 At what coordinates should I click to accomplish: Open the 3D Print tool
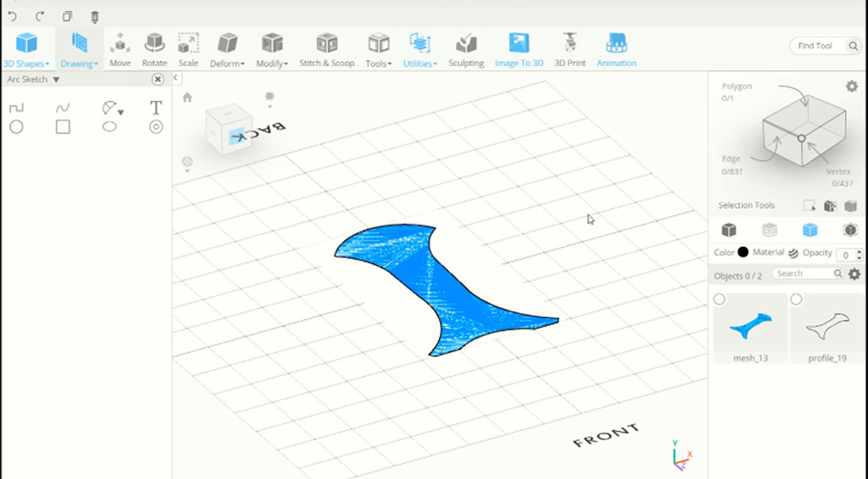point(569,50)
